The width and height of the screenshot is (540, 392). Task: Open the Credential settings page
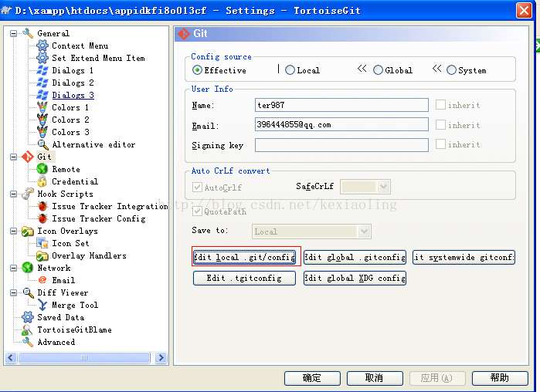pos(75,181)
